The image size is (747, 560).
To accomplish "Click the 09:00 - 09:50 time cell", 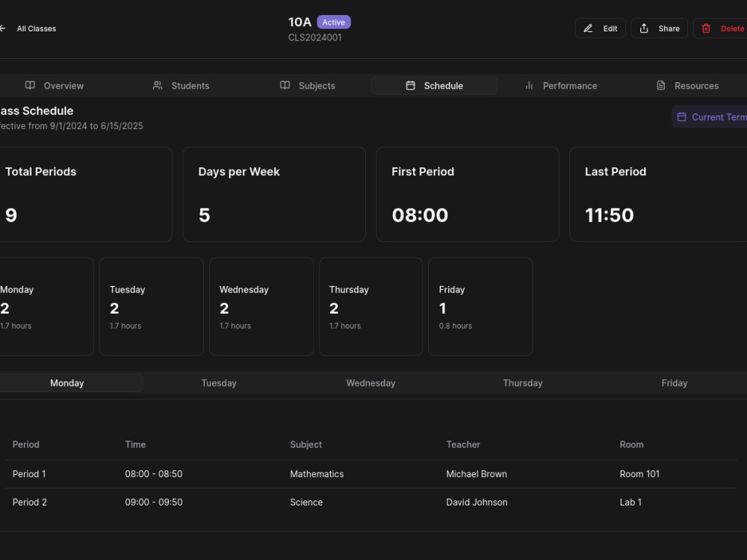I will pyautogui.click(x=153, y=502).
